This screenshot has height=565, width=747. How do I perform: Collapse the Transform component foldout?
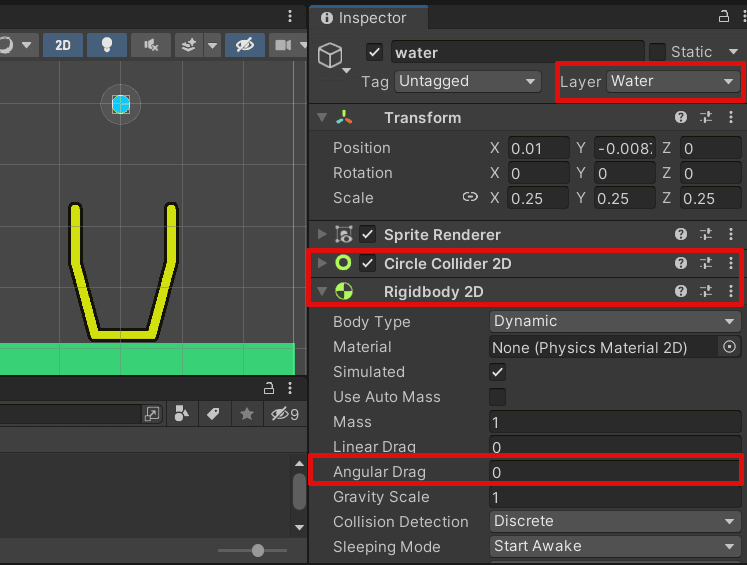coord(322,117)
